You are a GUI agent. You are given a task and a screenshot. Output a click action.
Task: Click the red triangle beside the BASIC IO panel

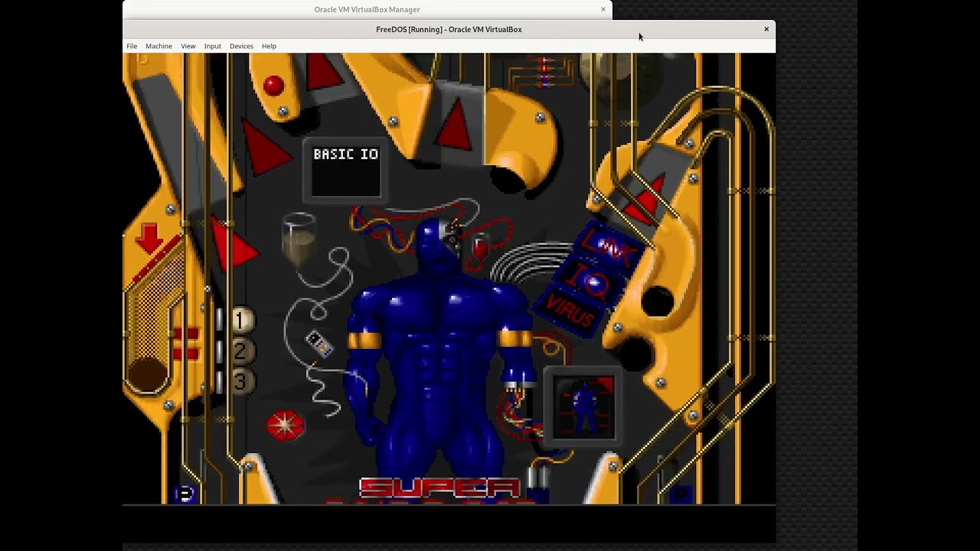(266, 148)
